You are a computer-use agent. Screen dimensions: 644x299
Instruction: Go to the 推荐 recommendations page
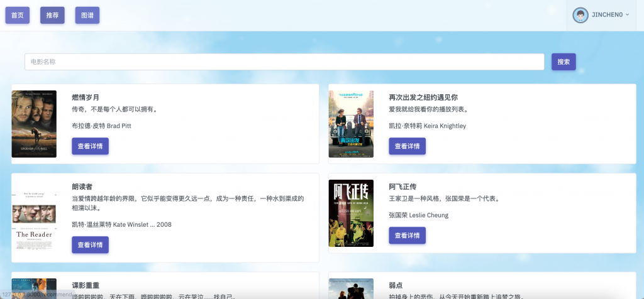pos(52,15)
